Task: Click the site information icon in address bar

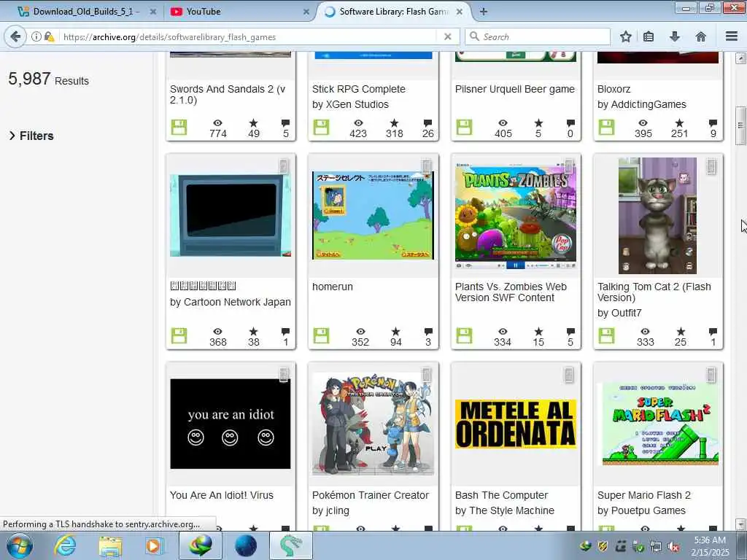Action: click(36, 36)
